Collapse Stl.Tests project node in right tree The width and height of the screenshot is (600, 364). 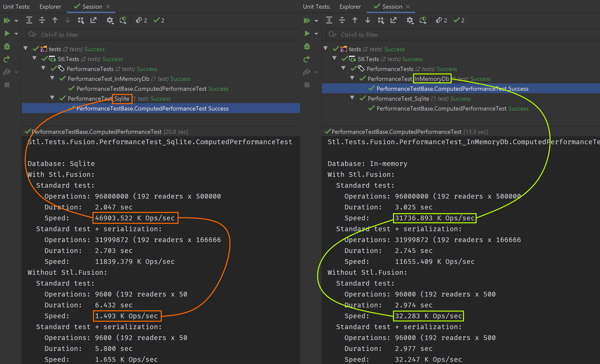pos(334,58)
